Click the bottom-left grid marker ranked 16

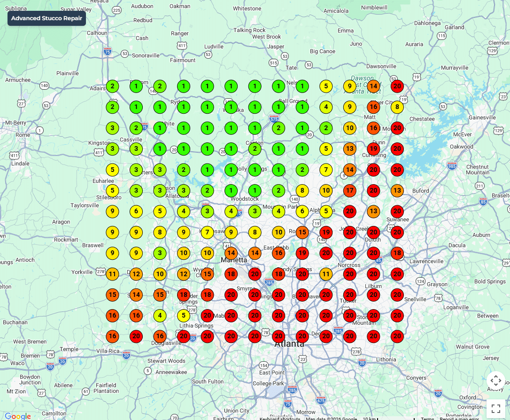[x=112, y=336]
